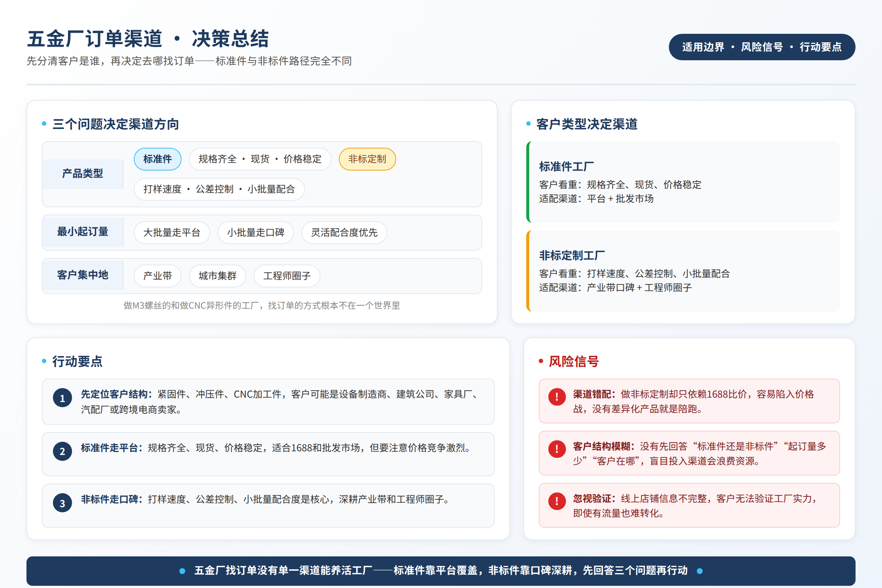Click the 规格齐全 · 现货 · 价格稳定 tag
882x588 pixels.
[260, 159]
